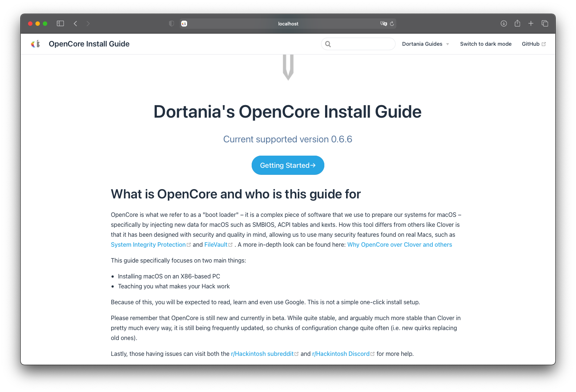The width and height of the screenshot is (576, 392).
Task: Show tab overview icon
Action: (x=545, y=24)
